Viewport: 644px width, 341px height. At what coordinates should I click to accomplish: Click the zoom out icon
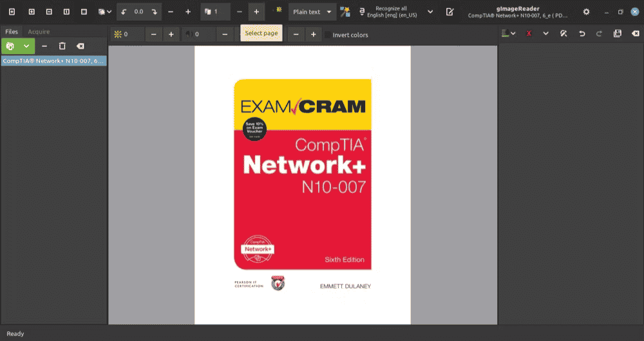(49, 12)
